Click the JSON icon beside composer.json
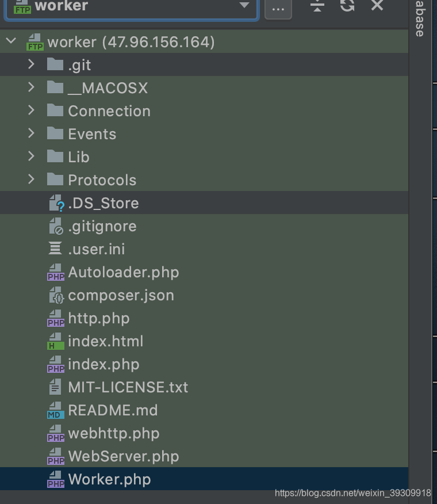This screenshot has height=504, width=437. 56,295
